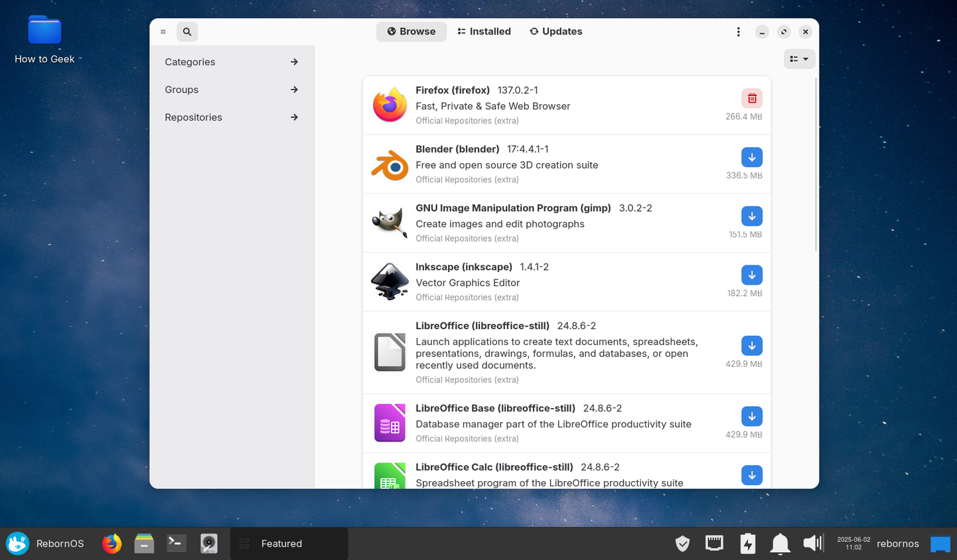Remove Firefox using the trash button
957x560 pixels.
pyautogui.click(x=752, y=98)
